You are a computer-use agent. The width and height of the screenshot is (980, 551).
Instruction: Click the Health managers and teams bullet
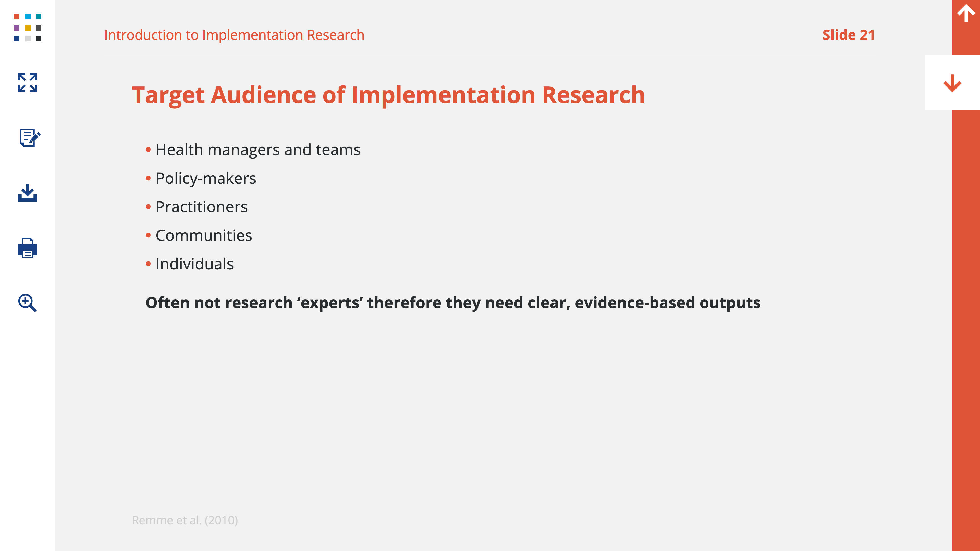[258, 150]
